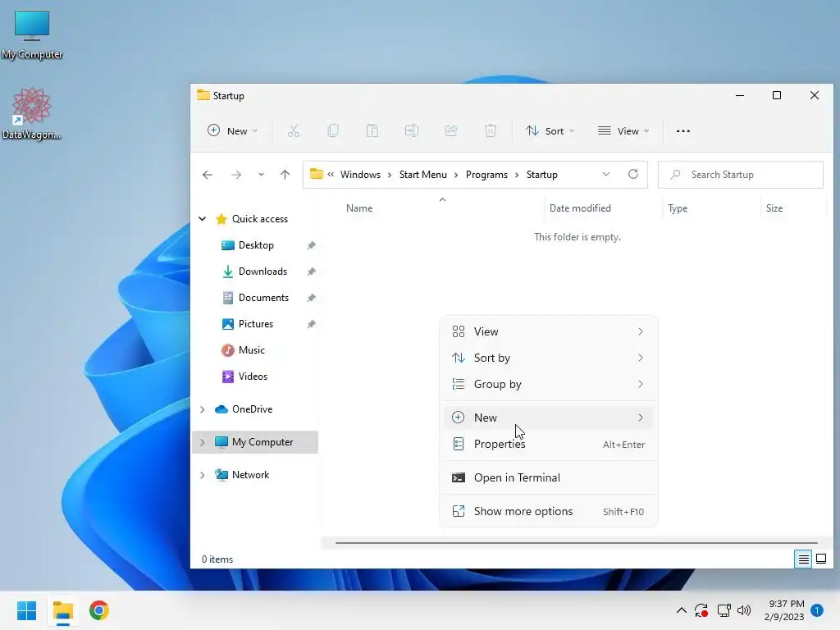Open the New dropdown in toolbar

(232, 130)
